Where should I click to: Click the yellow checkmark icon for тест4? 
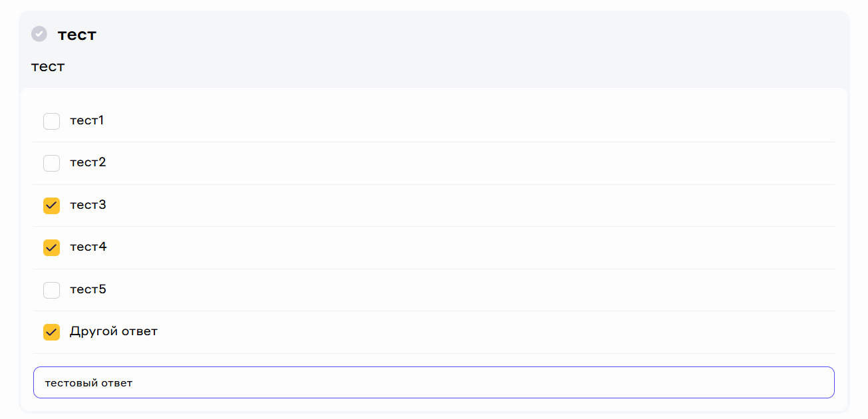click(52, 247)
